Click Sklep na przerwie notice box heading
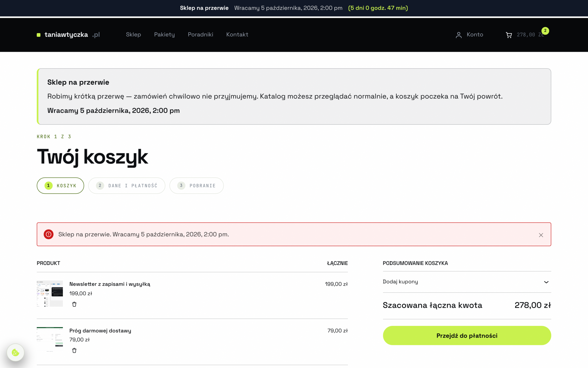This screenshot has width=588, height=368. 78,82
